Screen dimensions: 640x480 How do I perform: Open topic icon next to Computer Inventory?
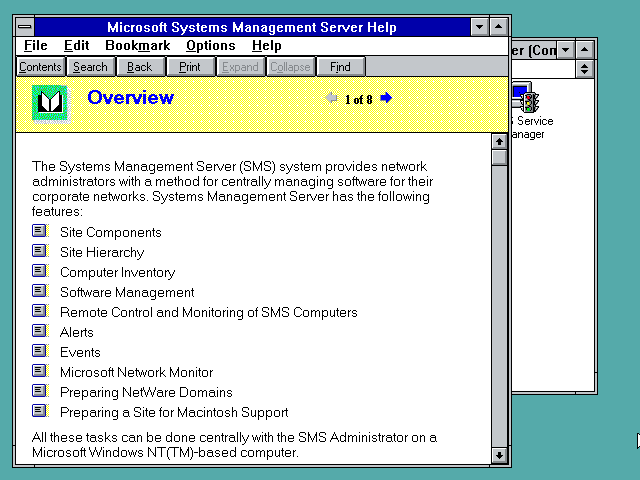[40, 271]
